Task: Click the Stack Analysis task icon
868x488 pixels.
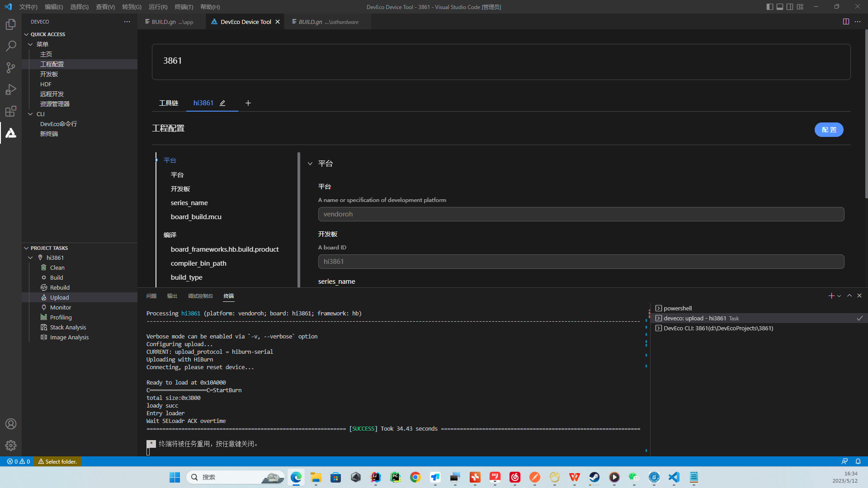Action: pos(44,327)
